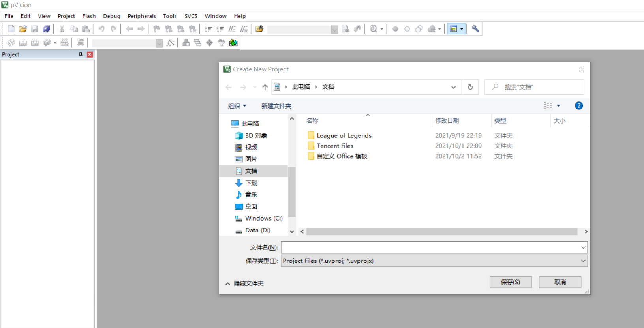Click the 新建文件夹 button
644x328 pixels.
(276, 106)
